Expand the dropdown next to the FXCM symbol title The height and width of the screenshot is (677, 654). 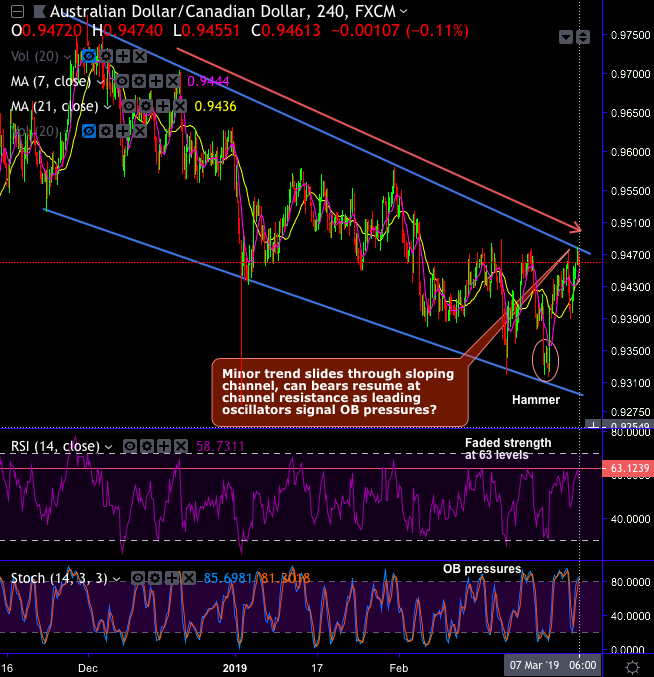pos(404,11)
